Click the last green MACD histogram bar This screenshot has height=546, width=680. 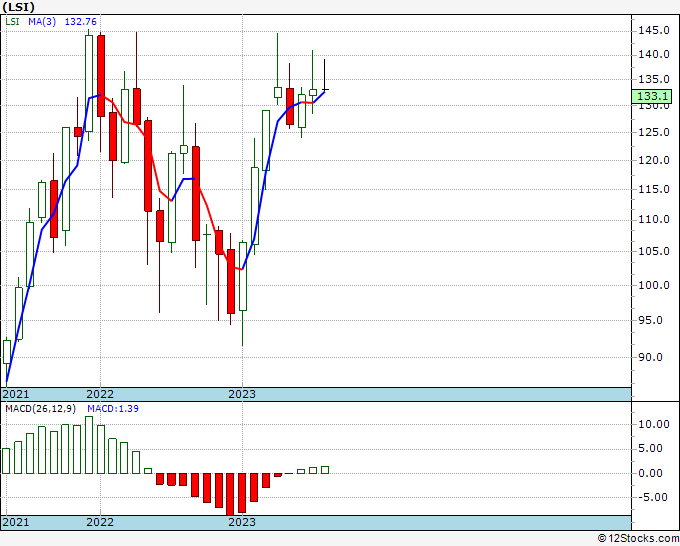[325, 470]
